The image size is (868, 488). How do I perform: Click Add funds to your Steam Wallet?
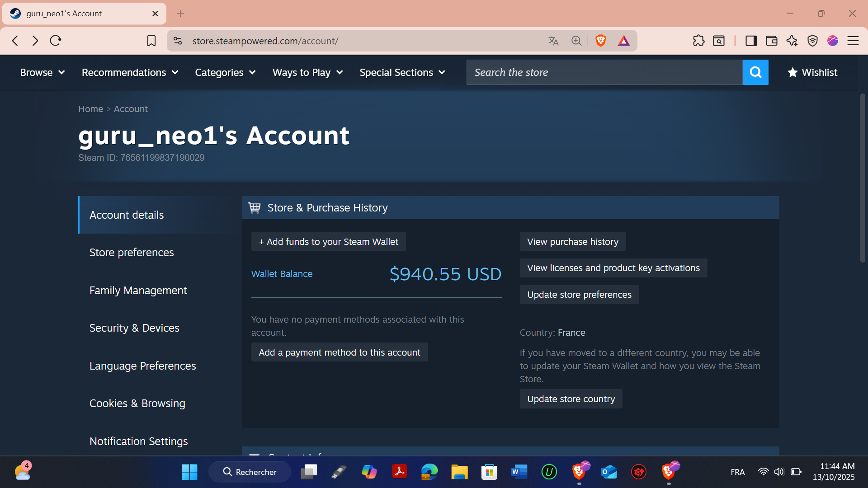click(x=328, y=242)
